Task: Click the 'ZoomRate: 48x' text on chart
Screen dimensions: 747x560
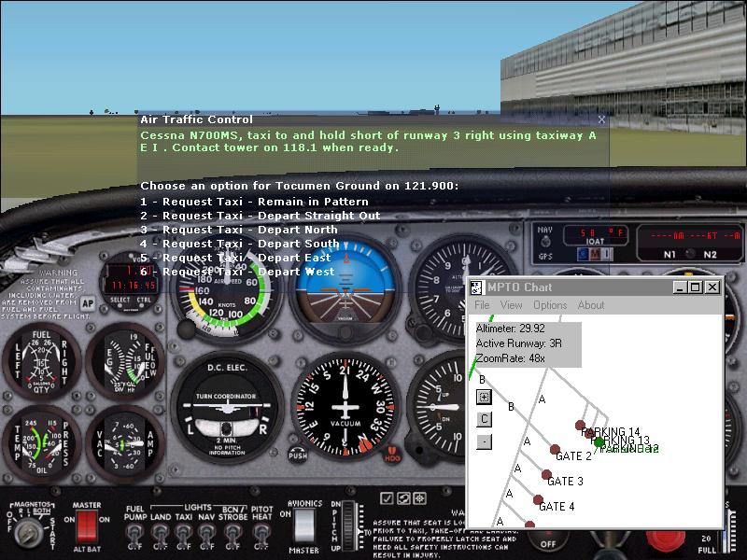Action: pos(510,358)
